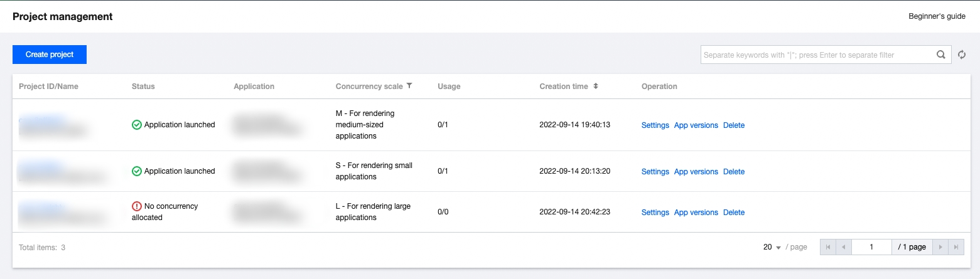Open the Beginner's guide link
This screenshot has width=980, height=279.
(x=937, y=17)
